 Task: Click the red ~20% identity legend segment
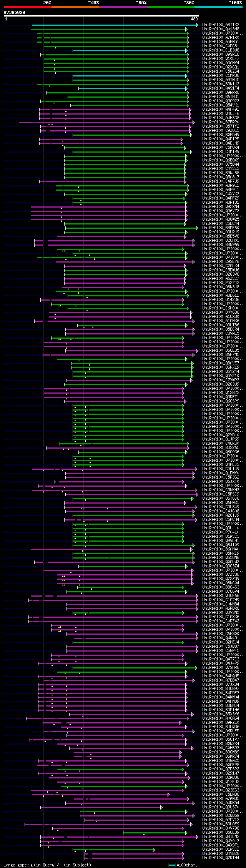click(28, 7)
